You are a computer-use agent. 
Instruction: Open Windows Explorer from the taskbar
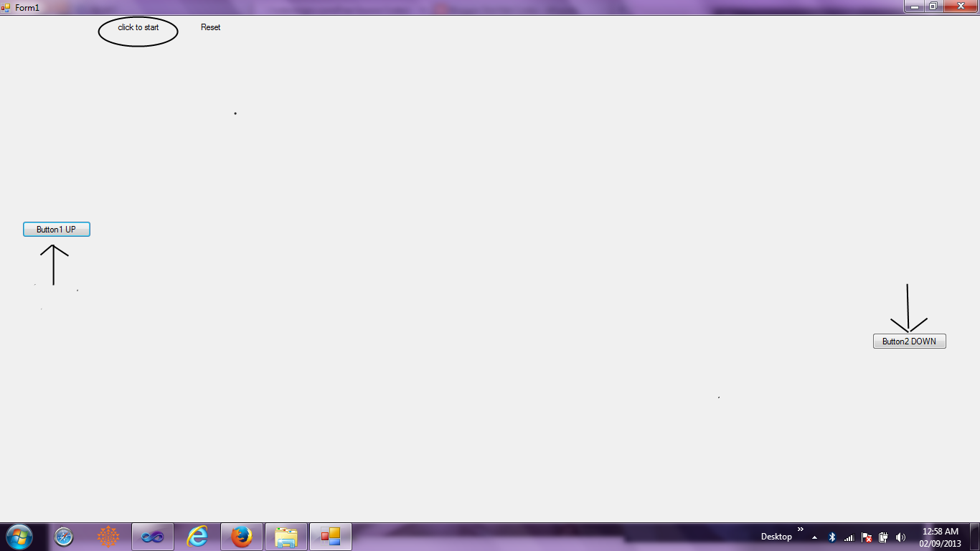tap(286, 537)
